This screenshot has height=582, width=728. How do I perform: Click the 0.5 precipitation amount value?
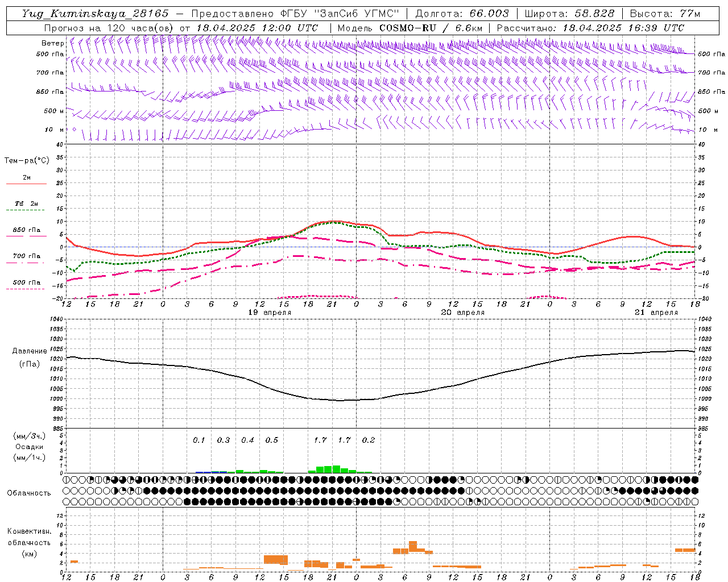point(272,440)
